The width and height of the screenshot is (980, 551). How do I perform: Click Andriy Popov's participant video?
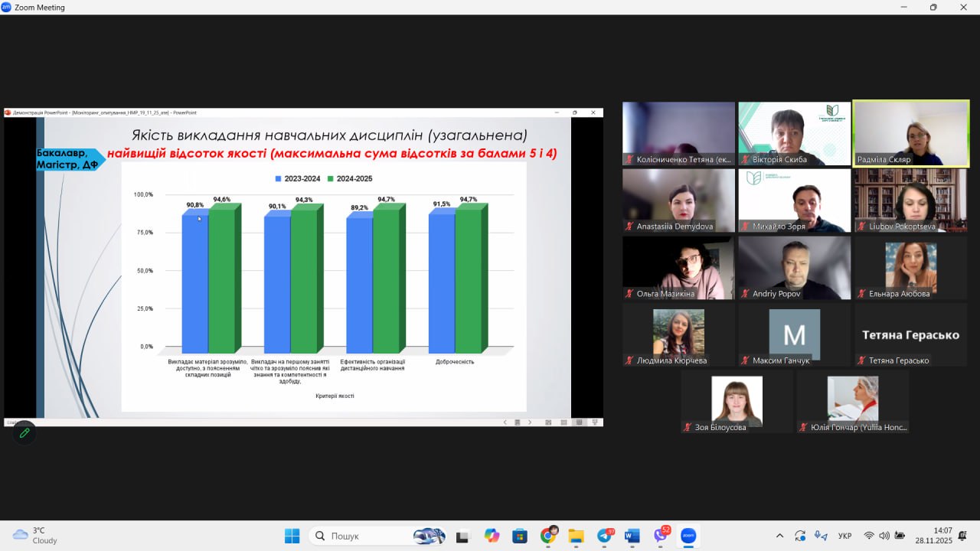[794, 268]
